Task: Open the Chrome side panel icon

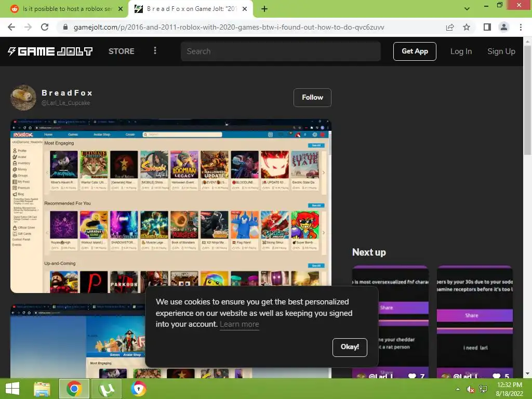Action: coord(487,27)
